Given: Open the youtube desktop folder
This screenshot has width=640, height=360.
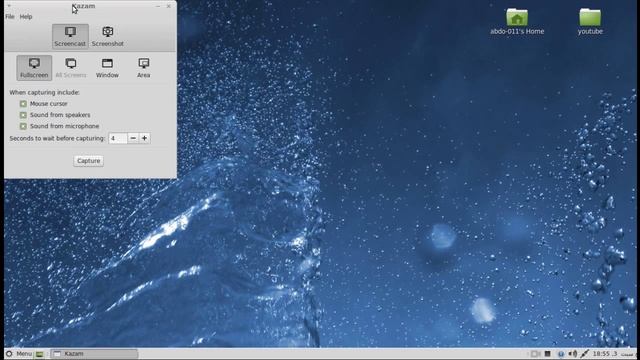Looking at the screenshot, I should [590, 21].
